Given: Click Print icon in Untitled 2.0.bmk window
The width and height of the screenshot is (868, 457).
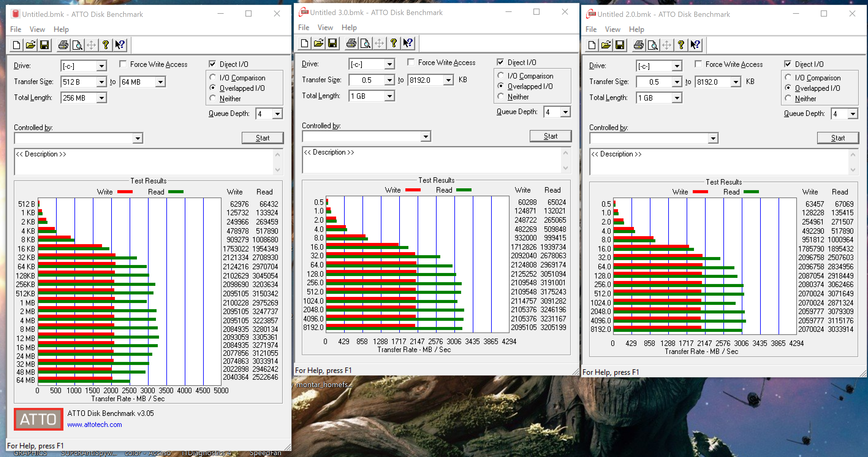Looking at the screenshot, I should [639, 45].
